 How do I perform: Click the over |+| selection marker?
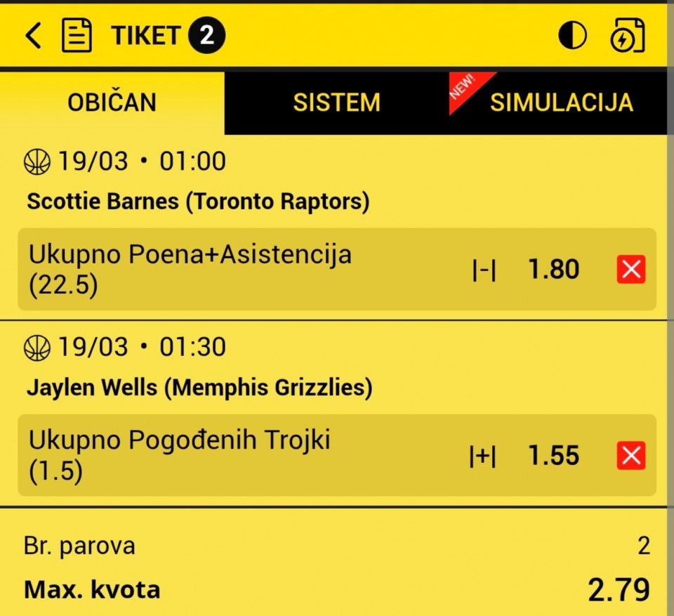(482, 457)
